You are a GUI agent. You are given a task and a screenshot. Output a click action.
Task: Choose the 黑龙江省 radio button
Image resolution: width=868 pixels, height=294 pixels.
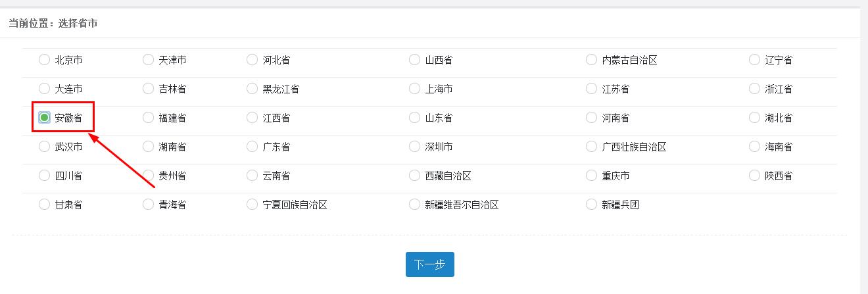(x=252, y=89)
